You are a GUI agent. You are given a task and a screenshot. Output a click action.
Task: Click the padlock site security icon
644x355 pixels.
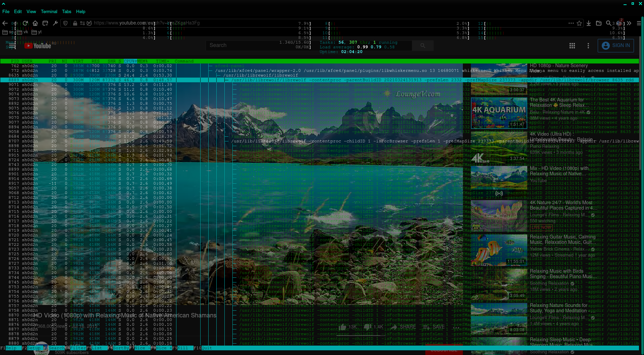point(75,23)
